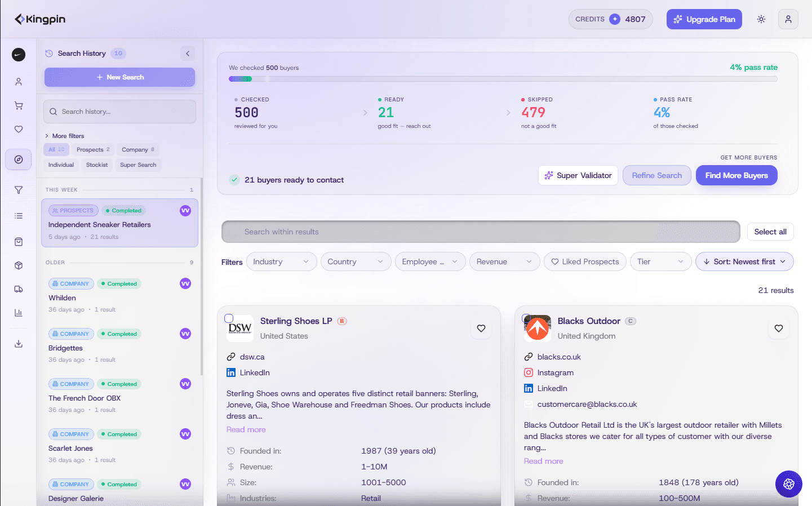Open the list icon in the sidebar
812x506 pixels.
[19, 216]
